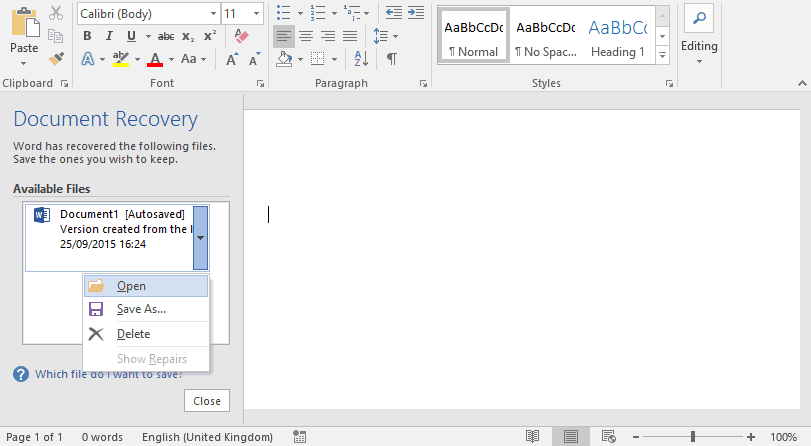
Task: Collapse the ribbon with the arrow
Action: tap(802, 83)
